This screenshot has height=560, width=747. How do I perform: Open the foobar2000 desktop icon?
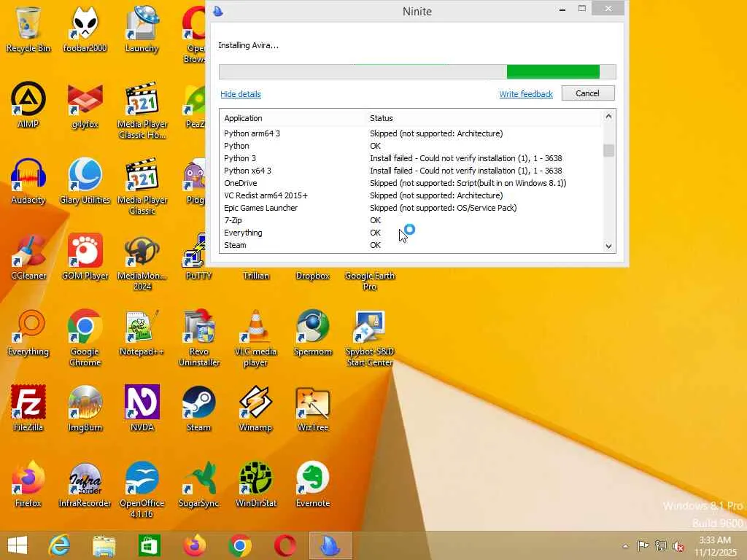tap(85, 29)
